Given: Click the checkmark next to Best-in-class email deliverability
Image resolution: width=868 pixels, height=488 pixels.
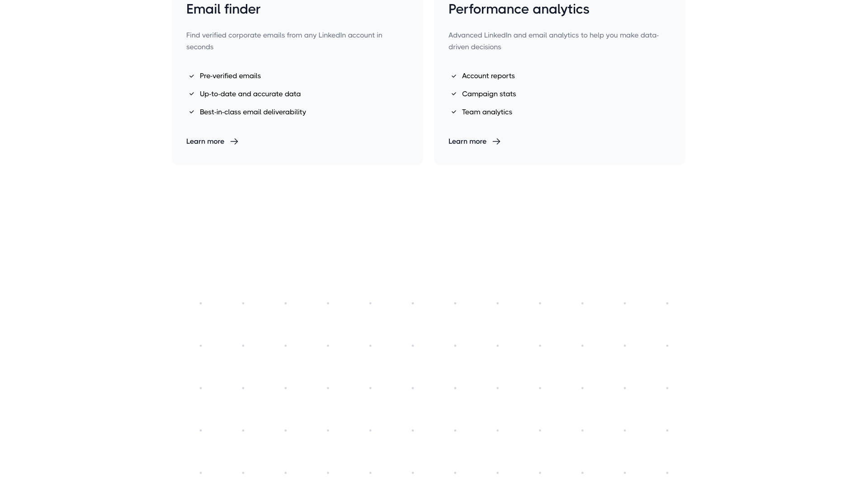Looking at the screenshot, I should click(191, 112).
